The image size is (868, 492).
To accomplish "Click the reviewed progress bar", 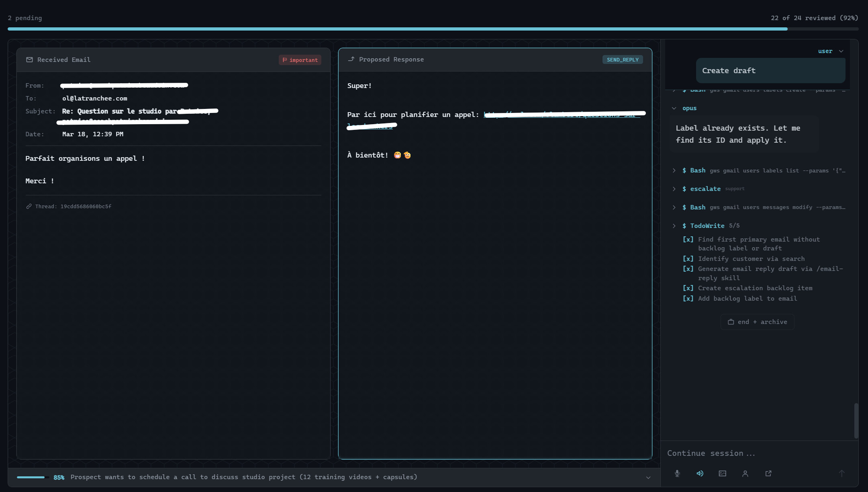I will 433,29.
